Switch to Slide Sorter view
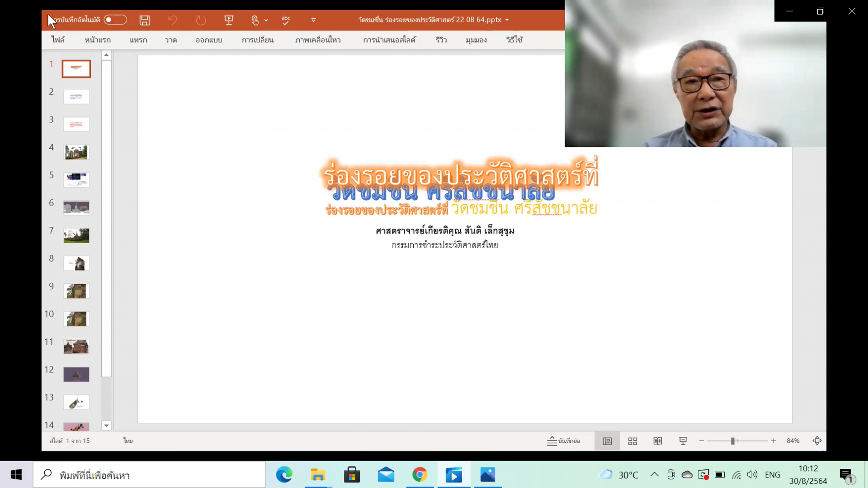This screenshot has width=868, height=488. point(632,441)
